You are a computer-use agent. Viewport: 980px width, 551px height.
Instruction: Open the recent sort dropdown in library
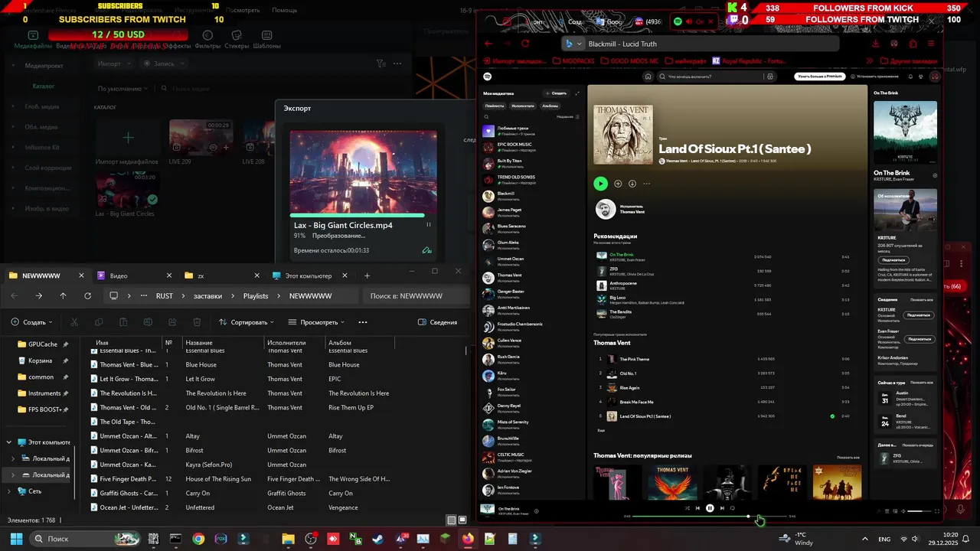568,116
